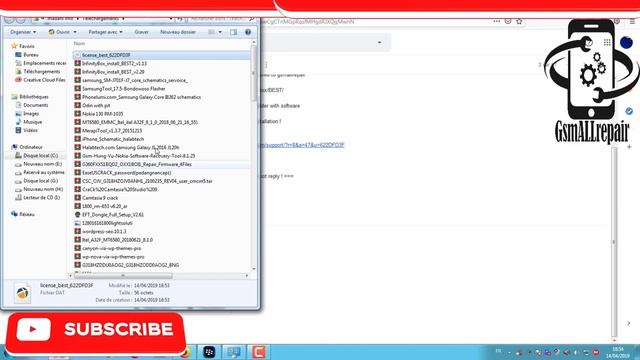Toggle the preview pane icon
This screenshot has width=640, height=360.
coord(233,32)
